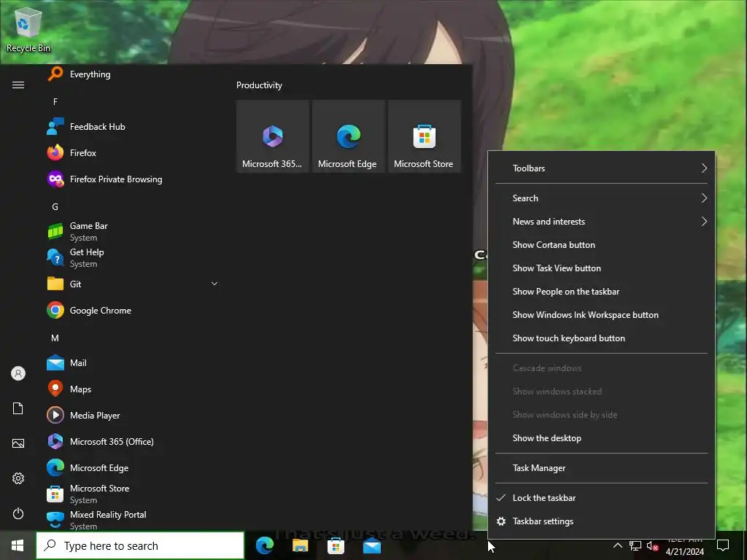747x560 pixels.
Task: Open the user account icon in Start sidebar
Action: coord(18,373)
